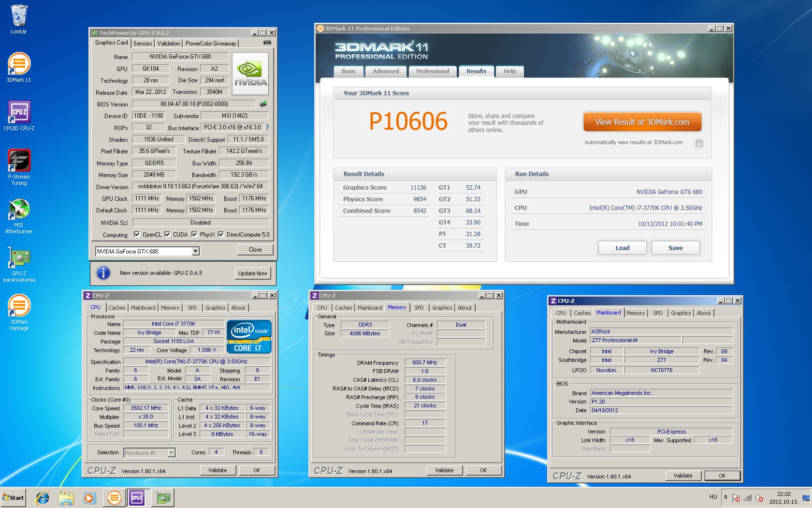Click the Manufacturer field ASRock
Image resolution: width=812 pixels, height=508 pixels.
[661, 331]
